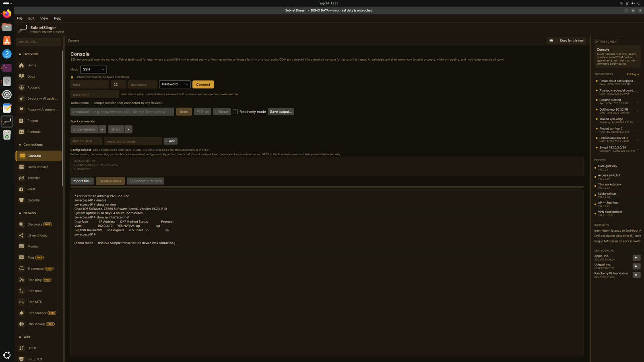Open the View menu
This screenshot has width=644, height=362.
pos(44,19)
